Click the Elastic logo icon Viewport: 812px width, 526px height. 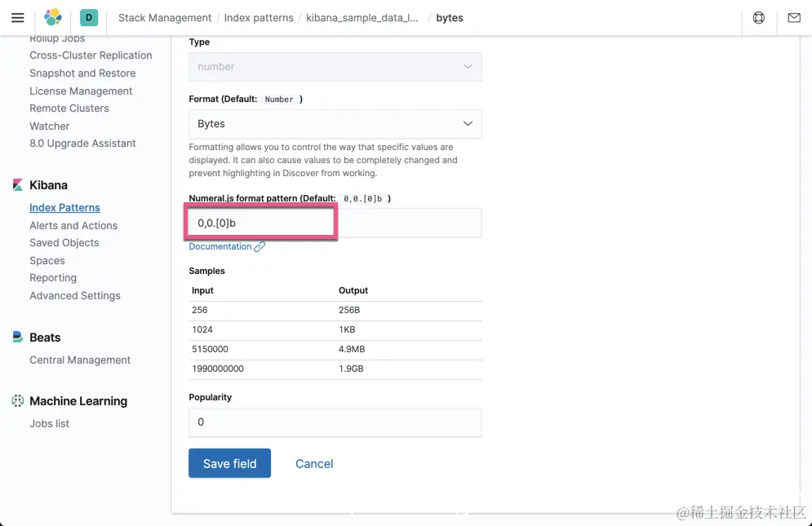point(53,18)
